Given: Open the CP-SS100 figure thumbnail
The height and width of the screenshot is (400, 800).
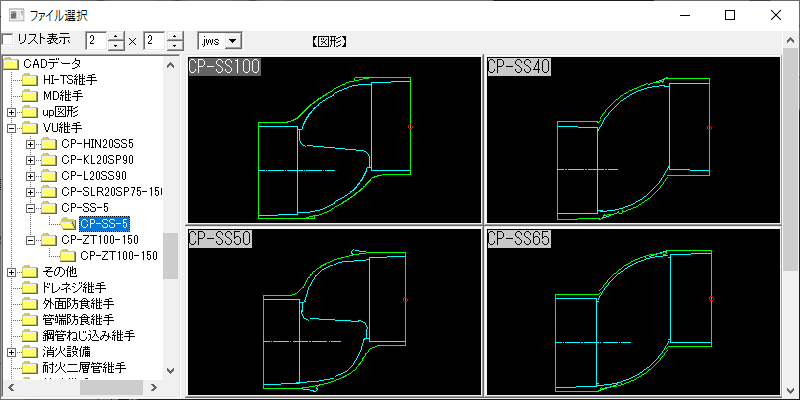Looking at the screenshot, I should (x=334, y=139).
